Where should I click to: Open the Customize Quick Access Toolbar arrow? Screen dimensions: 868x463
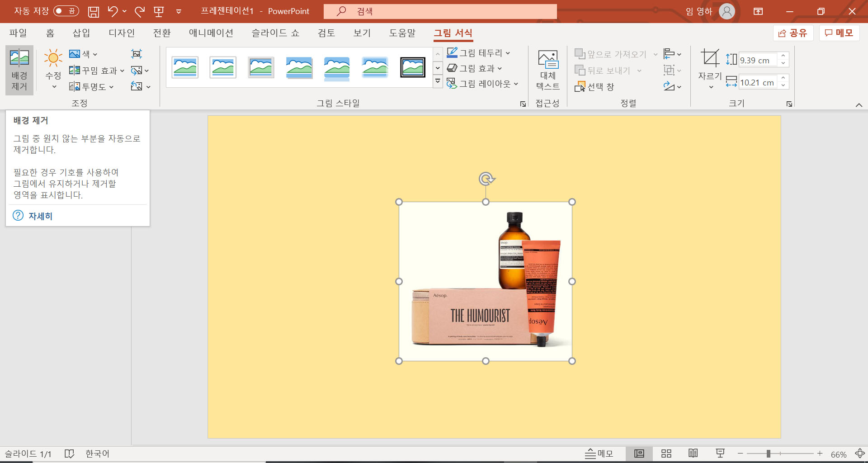click(179, 12)
